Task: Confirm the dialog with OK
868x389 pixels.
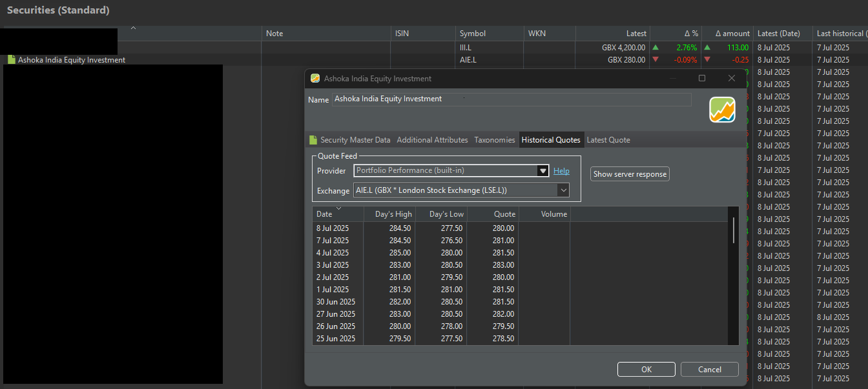Action: (x=646, y=369)
